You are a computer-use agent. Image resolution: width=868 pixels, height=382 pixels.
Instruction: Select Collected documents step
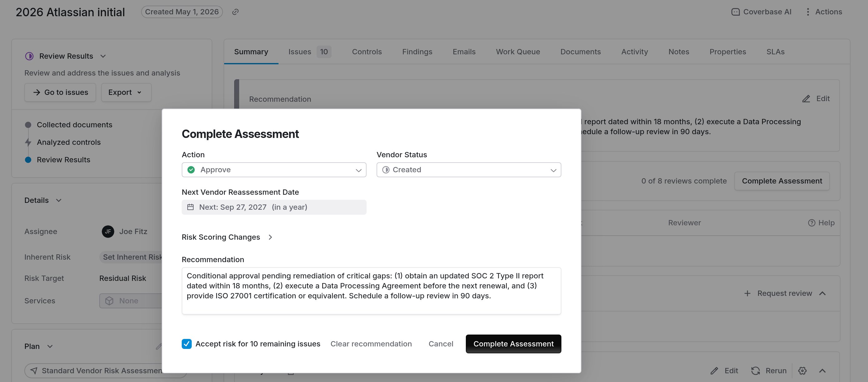coord(74,125)
